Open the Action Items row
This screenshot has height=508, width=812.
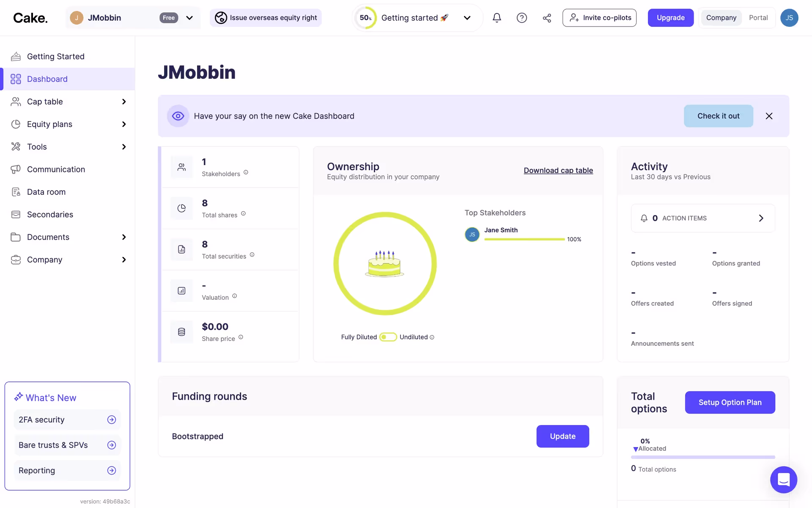tap(702, 218)
